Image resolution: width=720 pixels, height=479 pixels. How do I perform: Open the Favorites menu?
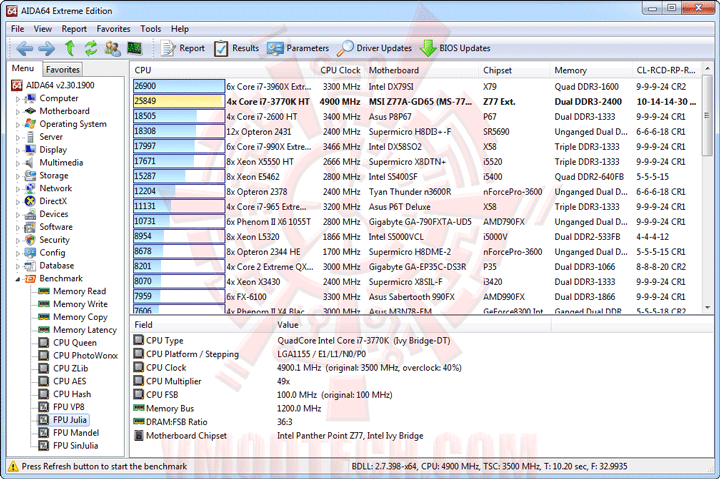click(113, 29)
